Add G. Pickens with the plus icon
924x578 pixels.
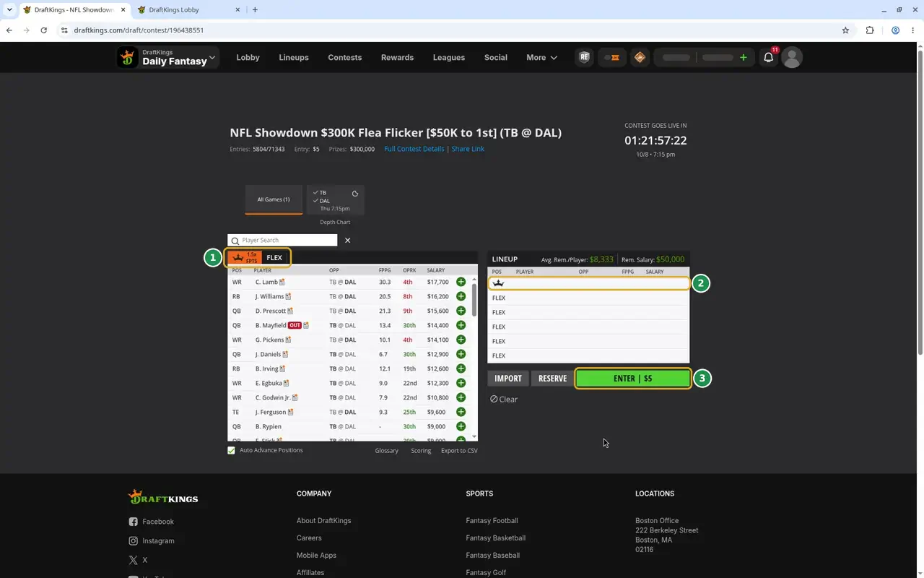click(461, 340)
